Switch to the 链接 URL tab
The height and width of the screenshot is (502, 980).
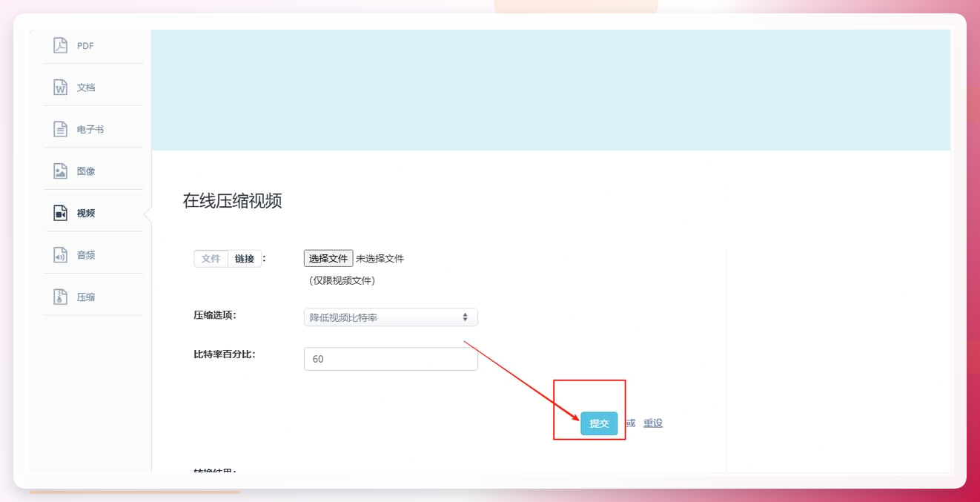pos(245,259)
